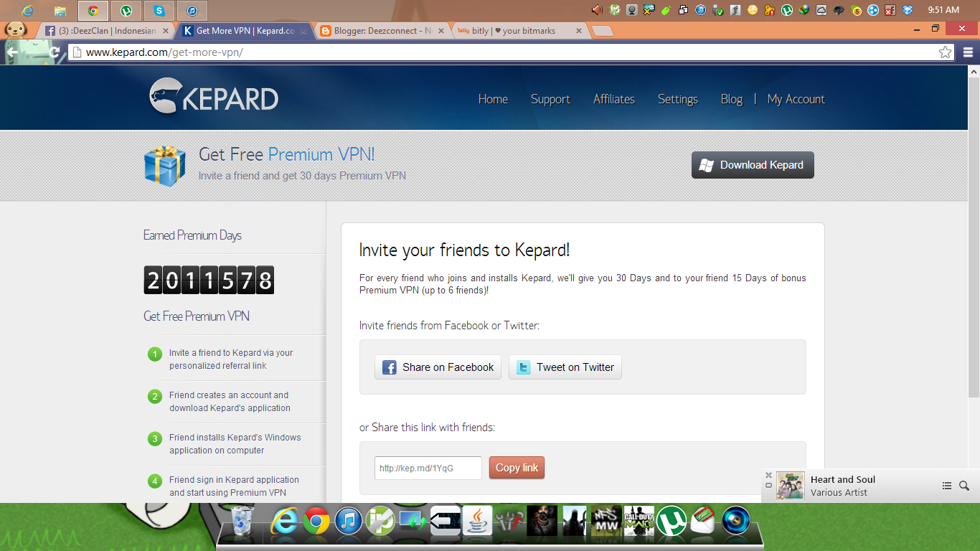This screenshot has width=980, height=551.
Task: Open uTorrent from the top taskbar
Action: click(x=126, y=11)
